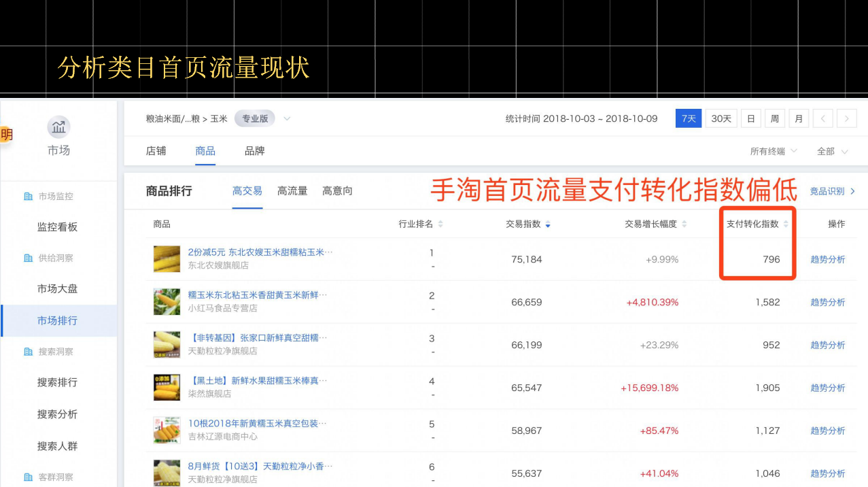This screenshot has height=487, width=868.
Task: Open the 2份减5元 东北农嫂玉米 product link
Action: click(x=260, y=252)
